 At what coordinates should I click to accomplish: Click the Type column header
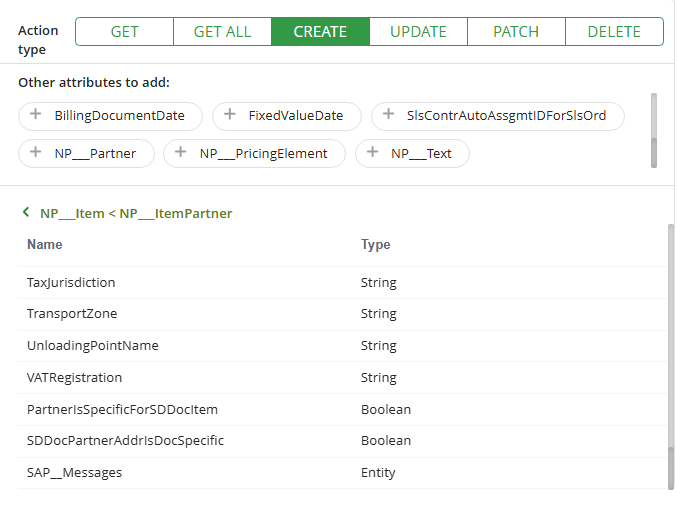click(x=376, y=245)
